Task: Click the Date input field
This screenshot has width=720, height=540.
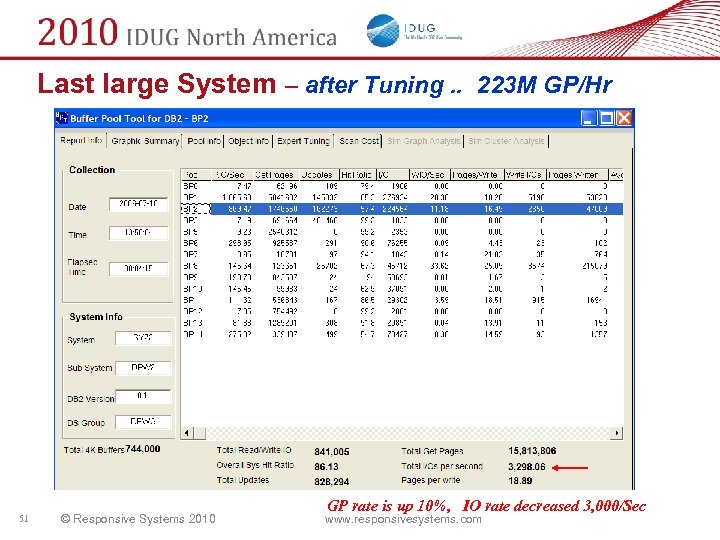Action: pyautogui.click(x=139, y=204)
